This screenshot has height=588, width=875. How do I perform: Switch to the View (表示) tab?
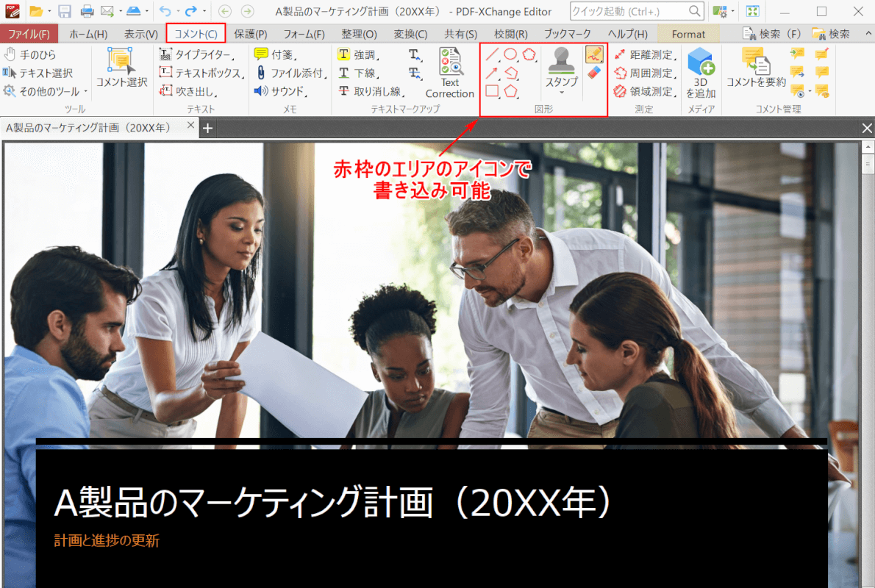140,34
